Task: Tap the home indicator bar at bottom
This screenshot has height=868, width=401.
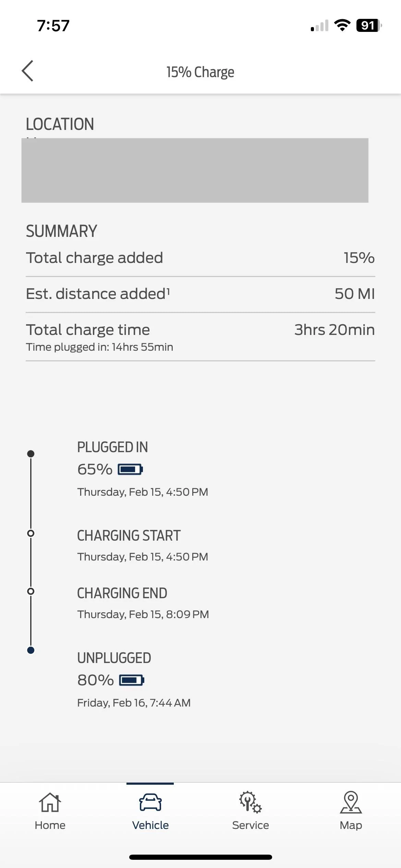Action: [200, 857]
